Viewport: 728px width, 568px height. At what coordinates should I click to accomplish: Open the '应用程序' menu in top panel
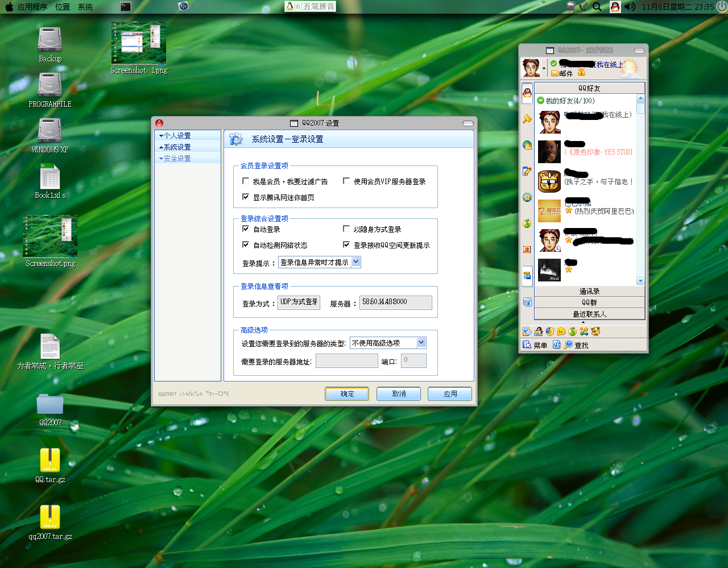[32, 7]
